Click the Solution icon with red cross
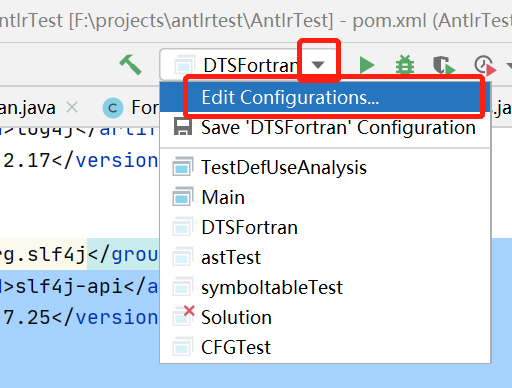 [x=184, y=316]
